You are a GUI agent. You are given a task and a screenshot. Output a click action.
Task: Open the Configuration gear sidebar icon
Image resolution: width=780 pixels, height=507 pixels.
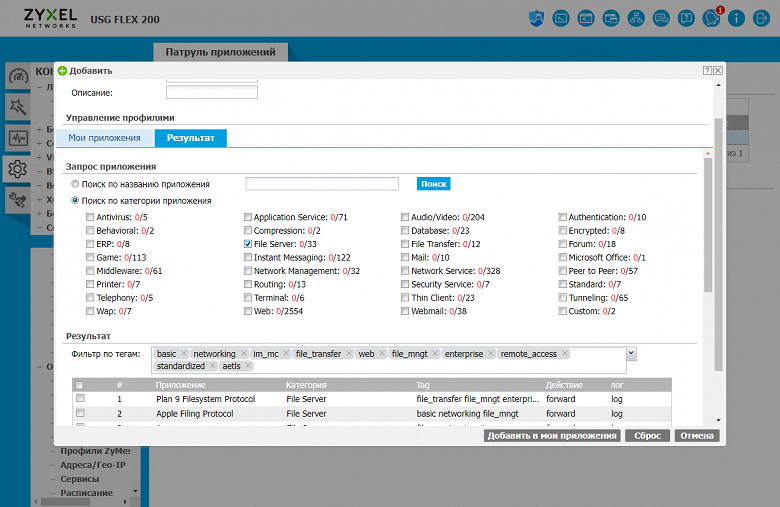tap(17, 169)
